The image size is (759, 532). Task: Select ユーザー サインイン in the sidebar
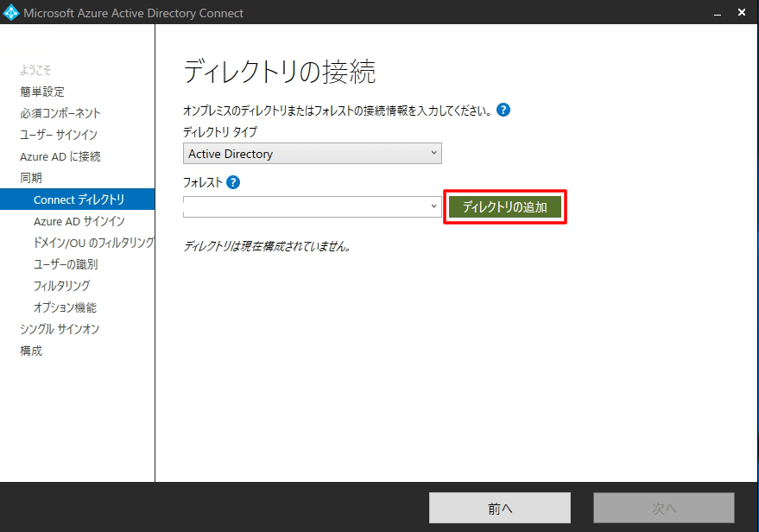click(59, 135)
